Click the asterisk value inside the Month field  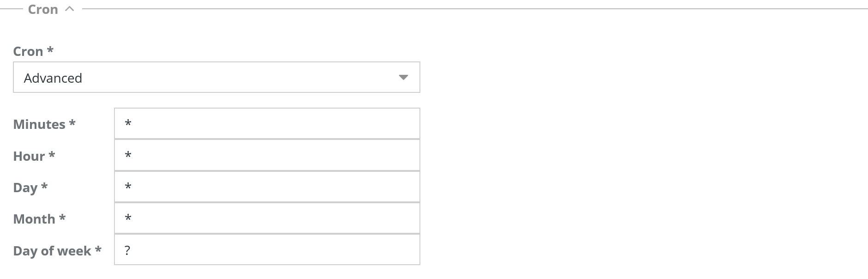click(128, 218)
